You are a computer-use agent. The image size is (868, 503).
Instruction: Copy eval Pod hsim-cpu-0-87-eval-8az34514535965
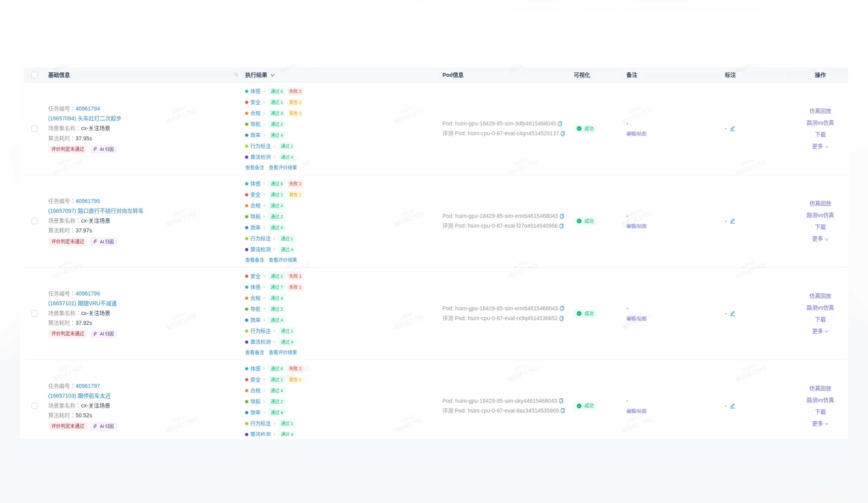(x=562, y=410)
